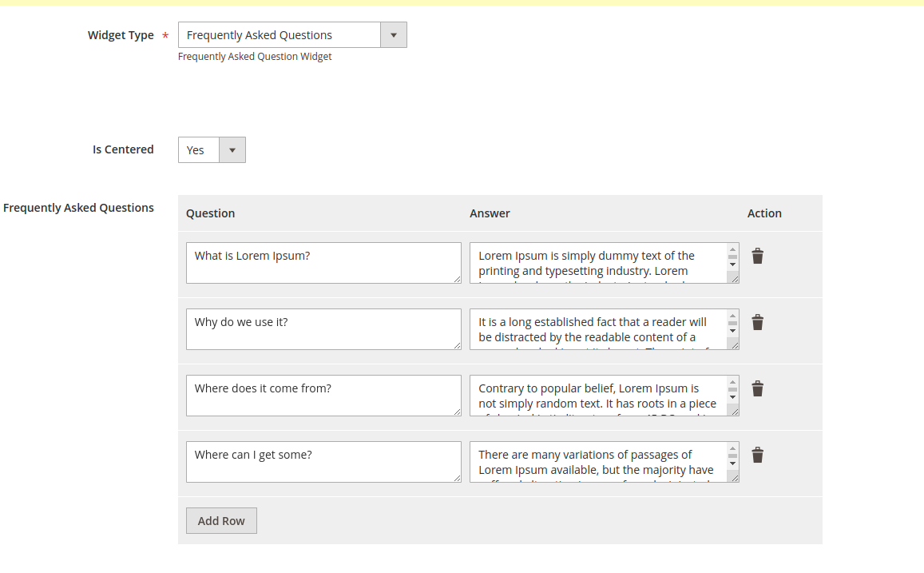Click the scroll-up arrow on the third answer box
The width and height of the screenshot is (924, 573).
(732, 381)
